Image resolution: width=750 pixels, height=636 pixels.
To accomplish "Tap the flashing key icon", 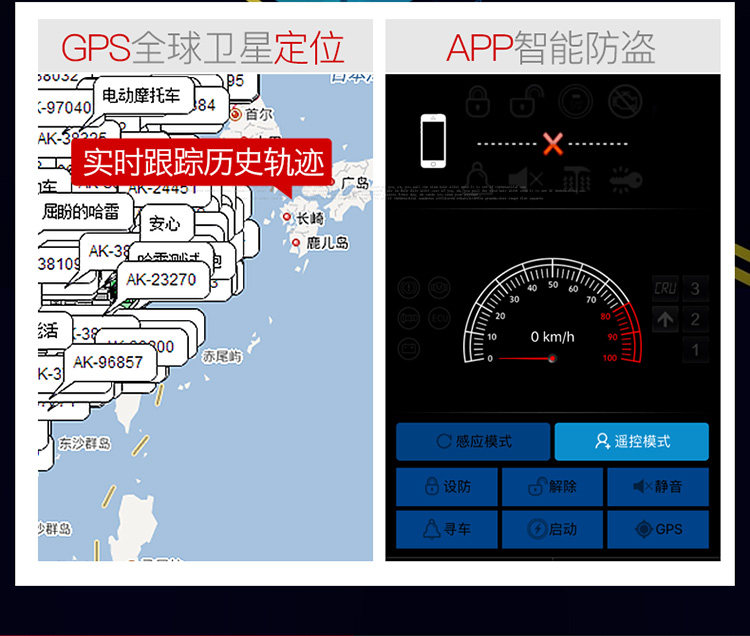I will coord(625,179).
